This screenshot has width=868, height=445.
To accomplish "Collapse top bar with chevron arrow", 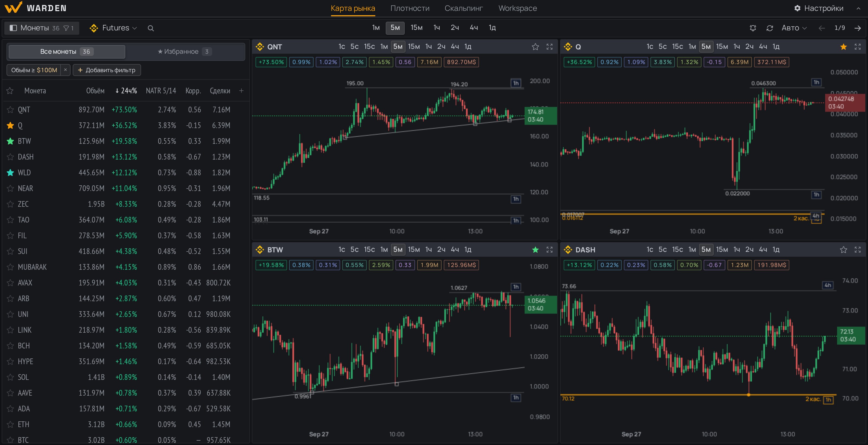I will click(858, 9).
